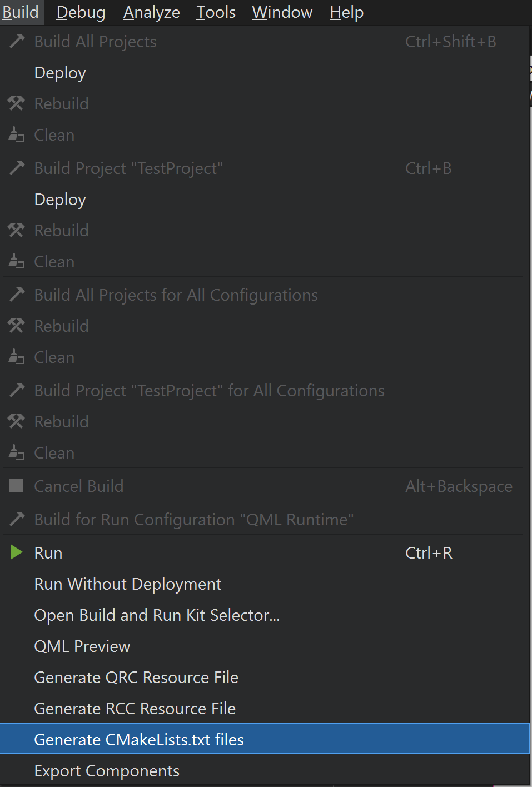
Task: Choose Run Without Deployment
Action: 127,584
